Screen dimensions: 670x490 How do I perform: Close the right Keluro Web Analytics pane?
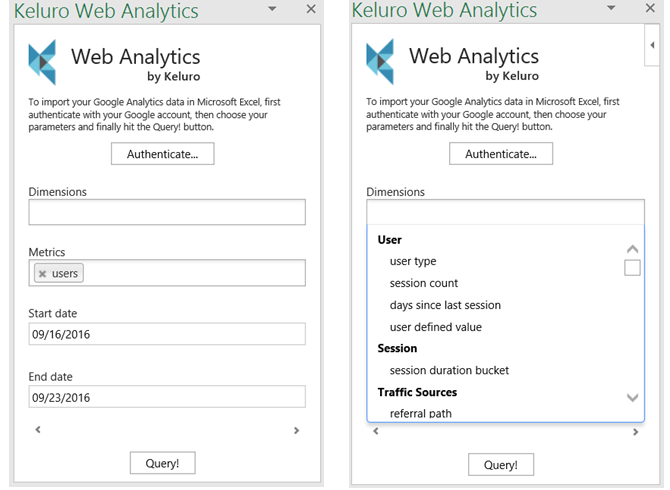(x=650, y=8)
